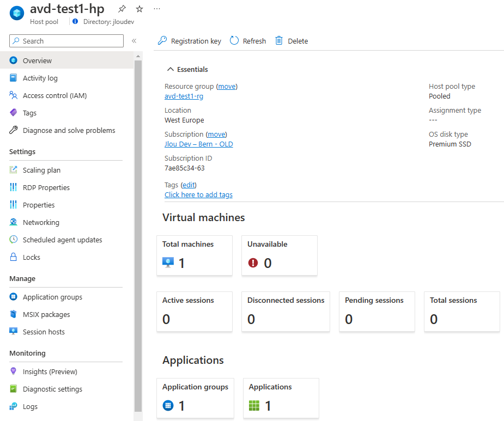Click the Diagnostic settings icon
Screen dimensions: 504x421
tap(13, 388)
